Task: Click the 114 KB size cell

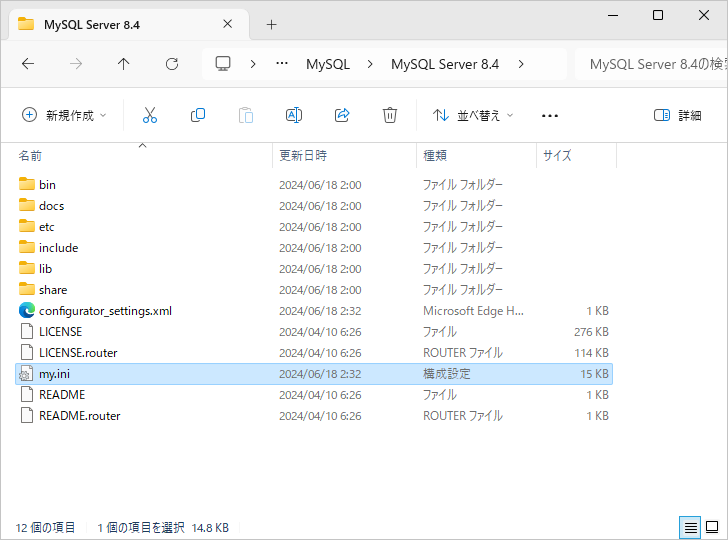Action: tap(591, 353)
